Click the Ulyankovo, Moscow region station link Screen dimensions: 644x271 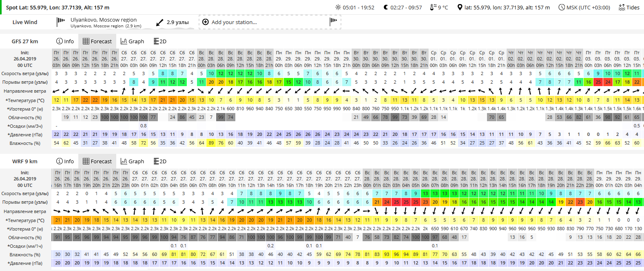tap(104, 20)
